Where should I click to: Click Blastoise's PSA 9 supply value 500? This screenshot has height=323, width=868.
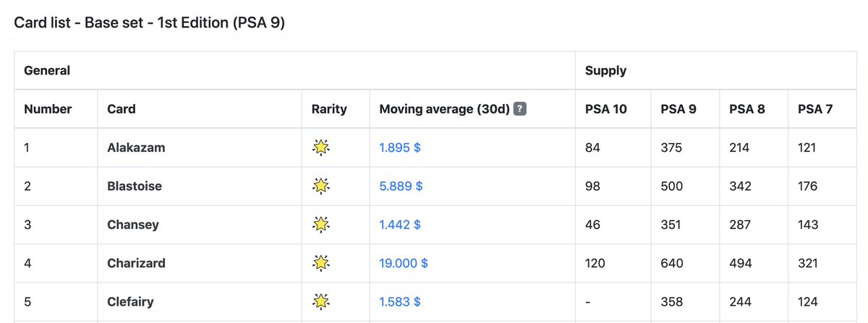[672, 186]
